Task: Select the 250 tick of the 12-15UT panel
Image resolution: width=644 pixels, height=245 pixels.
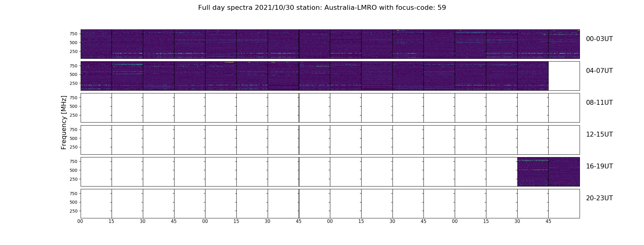Action: tap(74, 147)
